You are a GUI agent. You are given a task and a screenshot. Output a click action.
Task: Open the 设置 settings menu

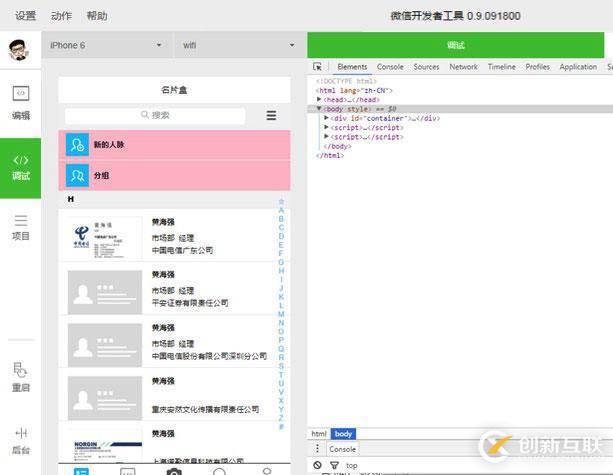pos(25,16)
